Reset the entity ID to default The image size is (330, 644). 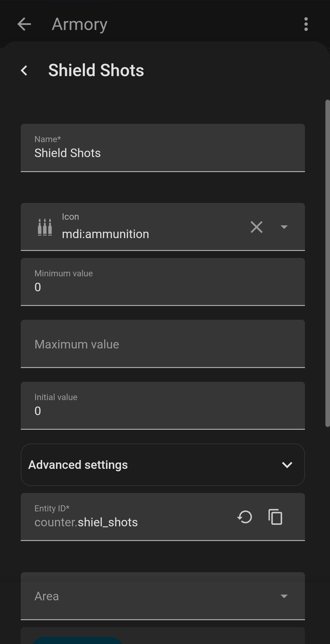[x=245, y=517]
